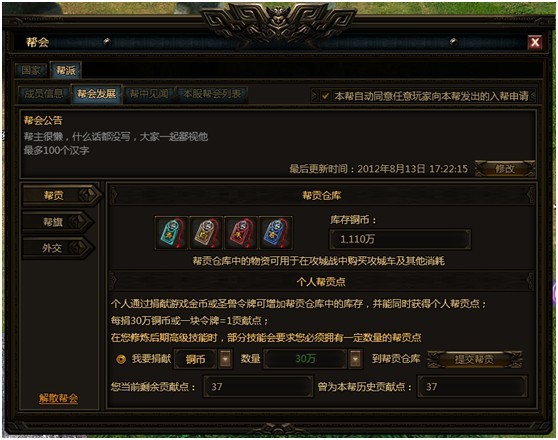Switch to the 国家 tab
The height and width of the screenshot is (440, 558).
coord(31,70)
